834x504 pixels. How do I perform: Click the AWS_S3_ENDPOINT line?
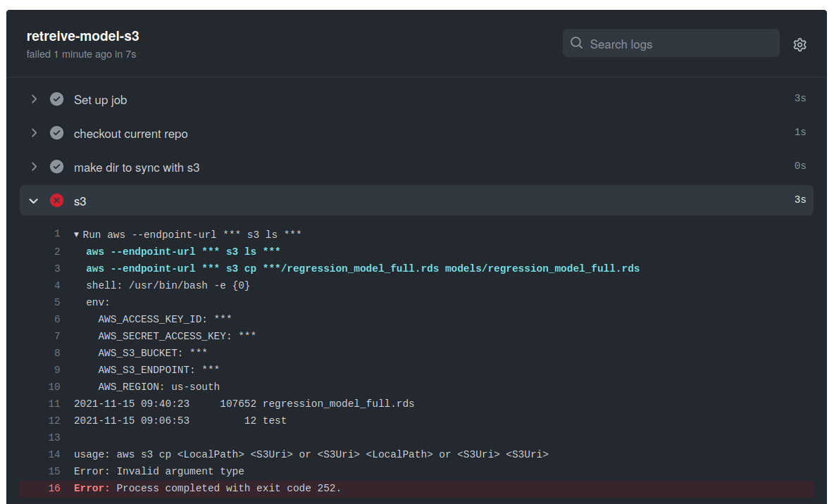(158, 370)
